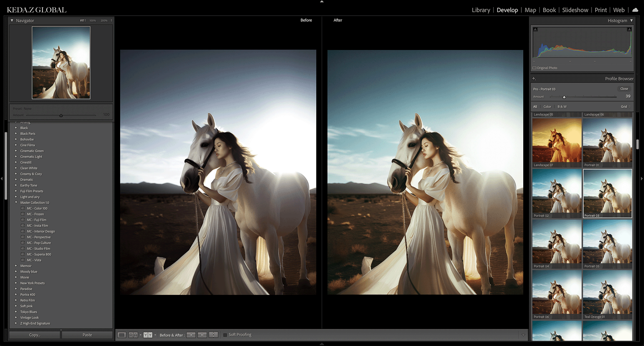Toggle the Before/After YY view icon
This screenshot has width=644, height=346.
click(x=148, y=335)
